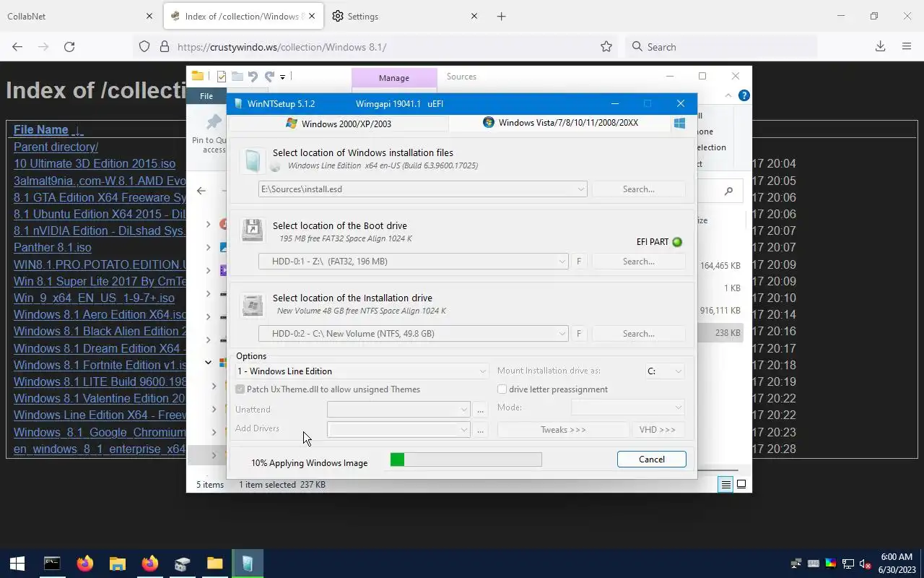The image size is (924, 578).
Task: Switch to Windows 2000/XP/2003 tab
Action: click(339, 124)
